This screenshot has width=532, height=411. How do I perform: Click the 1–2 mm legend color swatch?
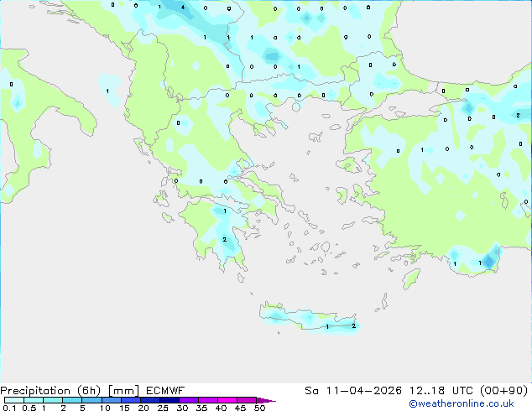pyautogui.click(x=53, y=400)
